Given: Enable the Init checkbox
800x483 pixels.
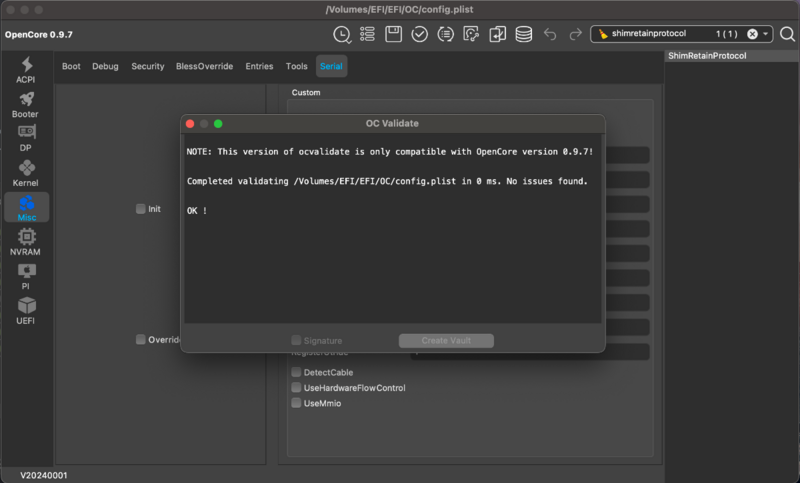Looking at the screenshot, I should (141, 209).
